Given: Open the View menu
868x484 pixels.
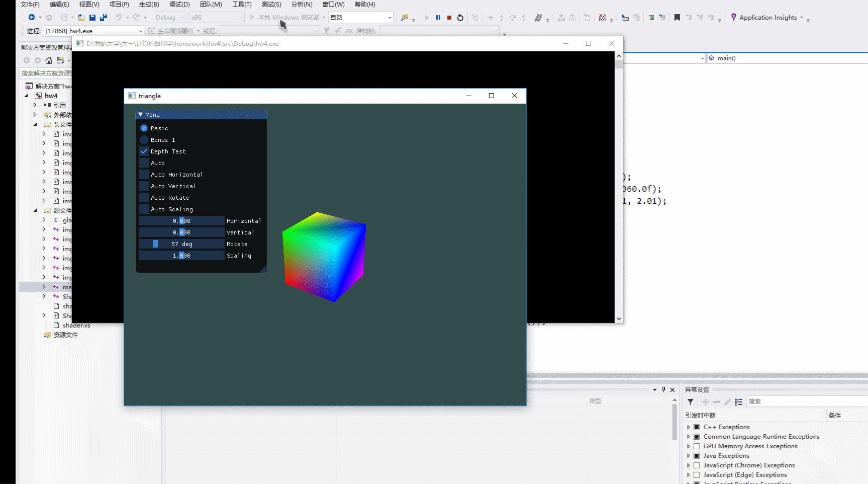Looking at the screenshot, I should (89, 5).
